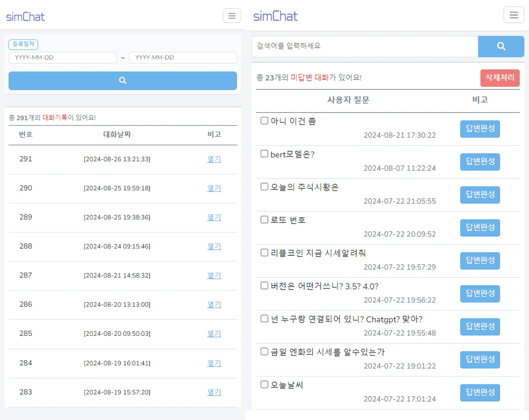The width and height of the screenshot is (529, 420).
Task: Open conversation 289 via 열기 link
Action: coord(214,217)
